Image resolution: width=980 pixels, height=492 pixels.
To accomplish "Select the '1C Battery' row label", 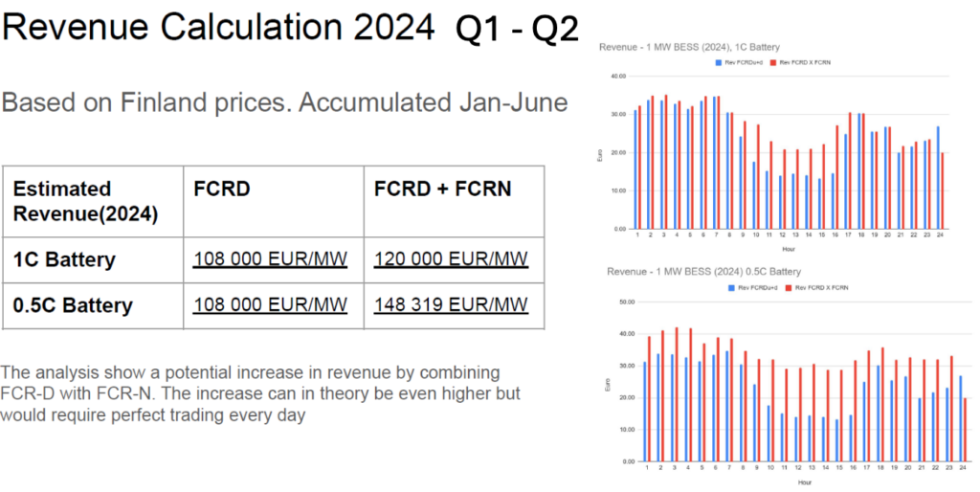I will [66, 259].
